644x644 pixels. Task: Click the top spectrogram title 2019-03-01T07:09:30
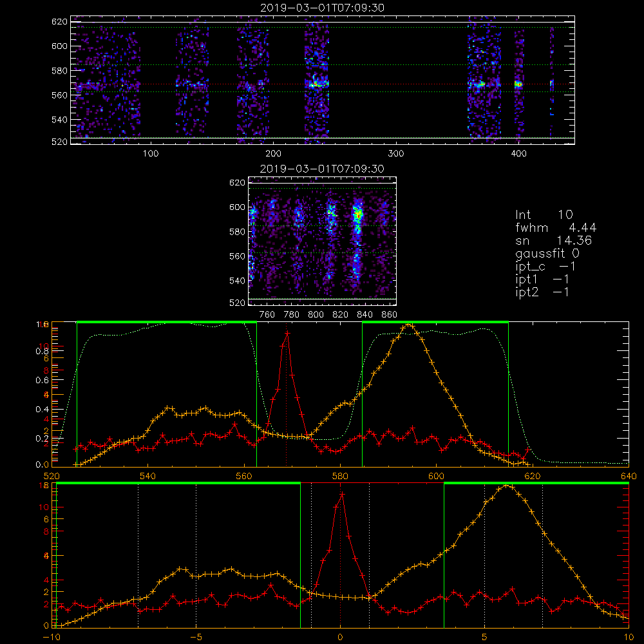[x=323, y=8]
